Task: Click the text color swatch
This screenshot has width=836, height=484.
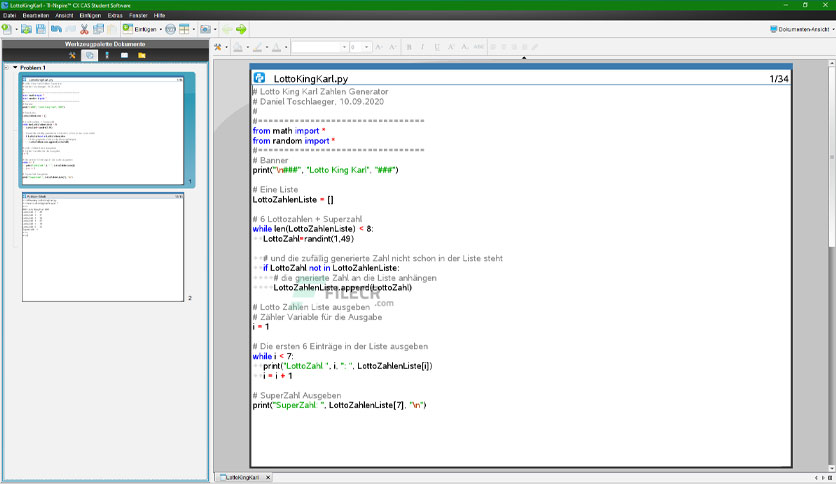Action: [x=277, y=47]
